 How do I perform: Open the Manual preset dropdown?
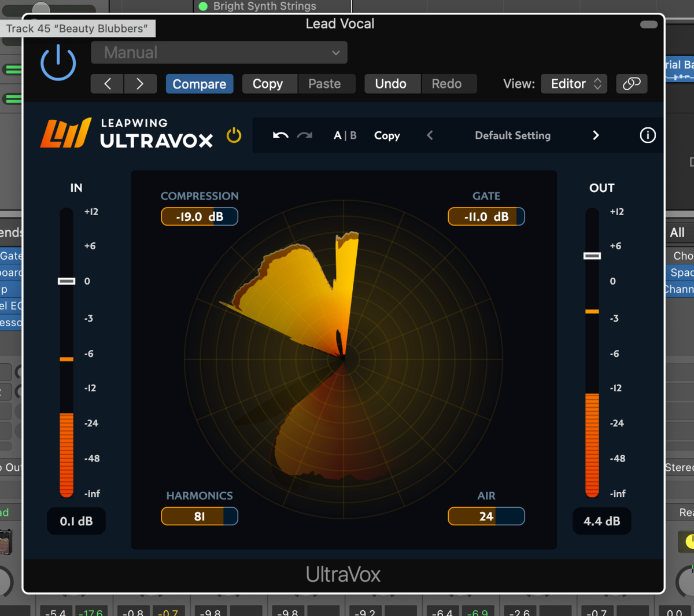point(219,53)
